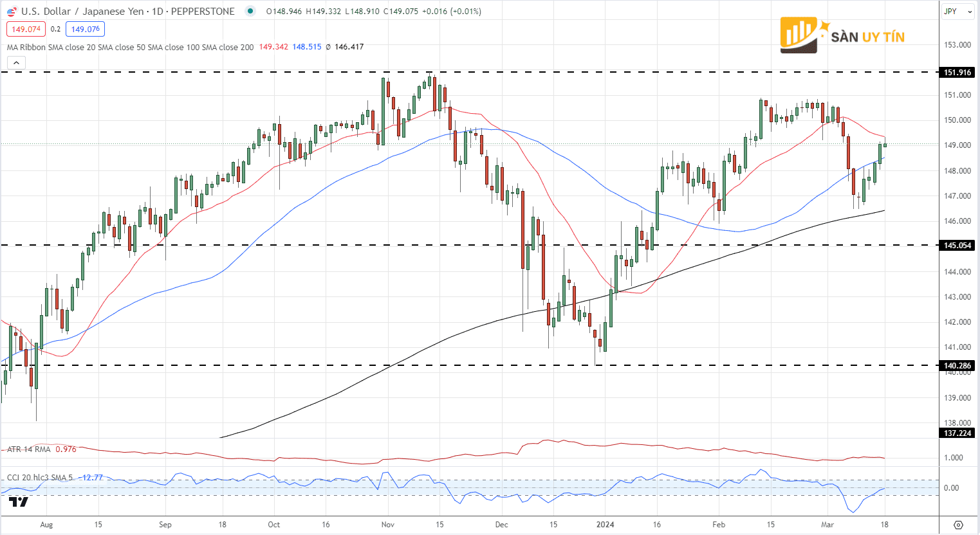Click the USD/JPY flag symbol icon
The width and height of the screenshot is (980, 535).
[x=12, y=12]
